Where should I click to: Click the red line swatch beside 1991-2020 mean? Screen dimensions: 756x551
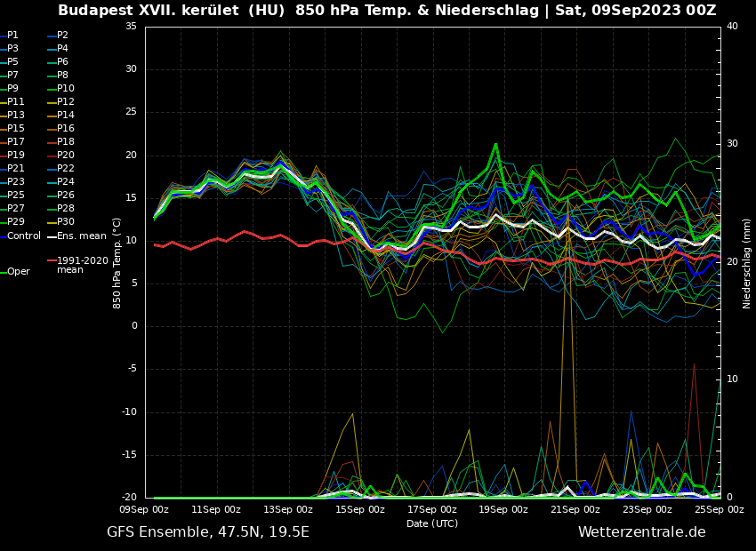coord(52,261)
